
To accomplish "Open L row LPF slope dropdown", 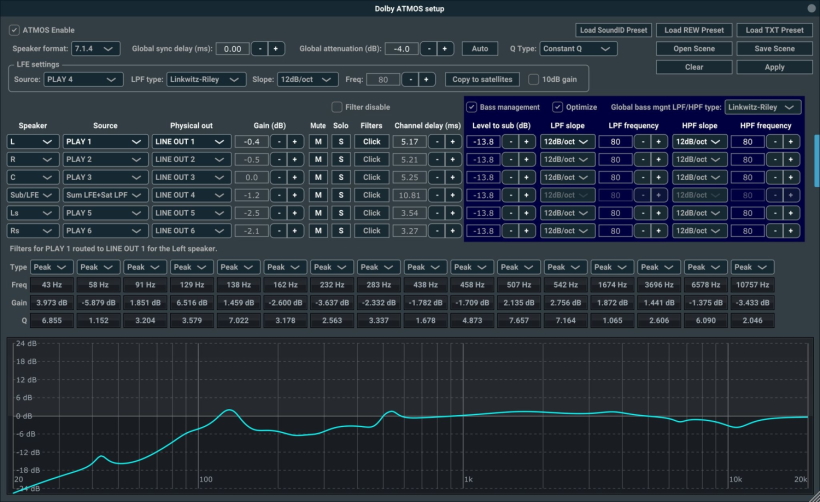I will 567,142.
